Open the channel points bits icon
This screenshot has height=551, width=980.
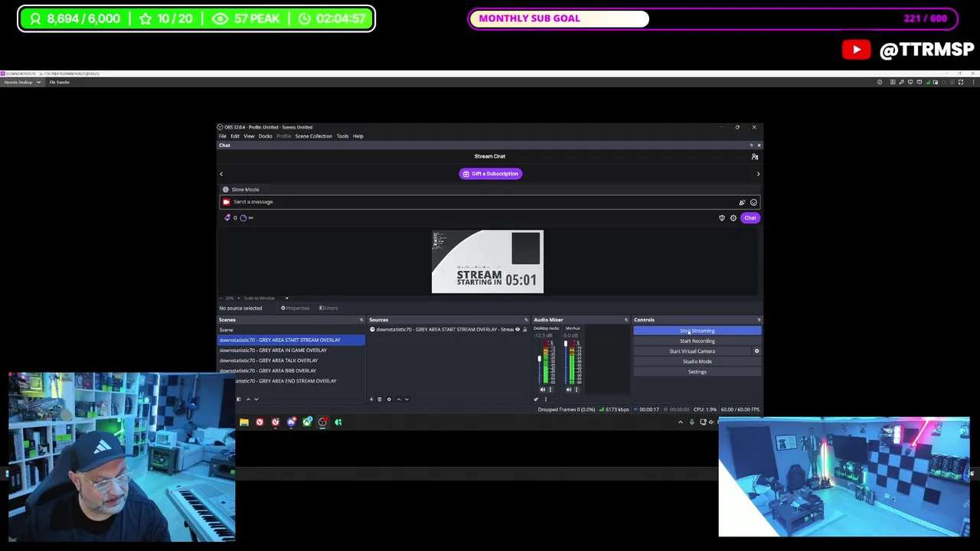coord(227,218)
